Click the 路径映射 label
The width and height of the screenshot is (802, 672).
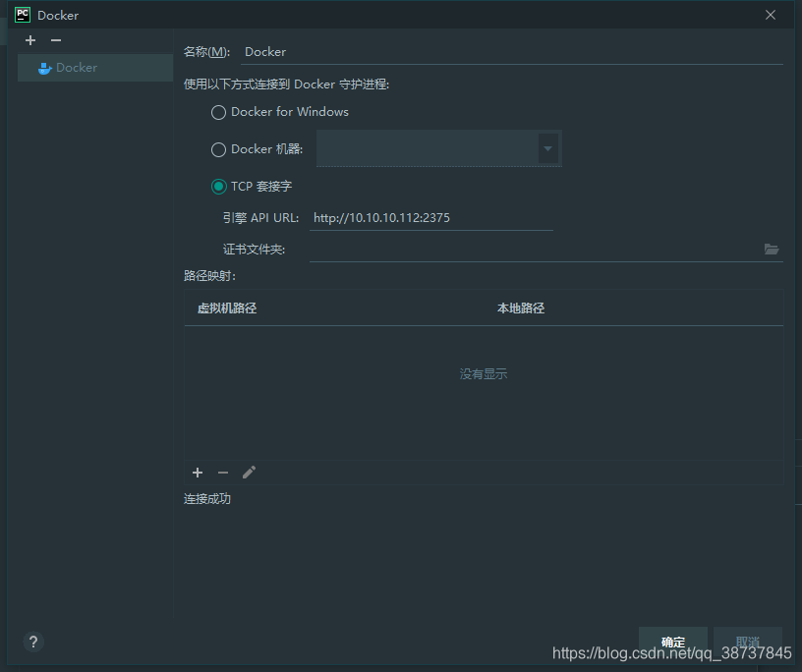[x=209, y=276]
